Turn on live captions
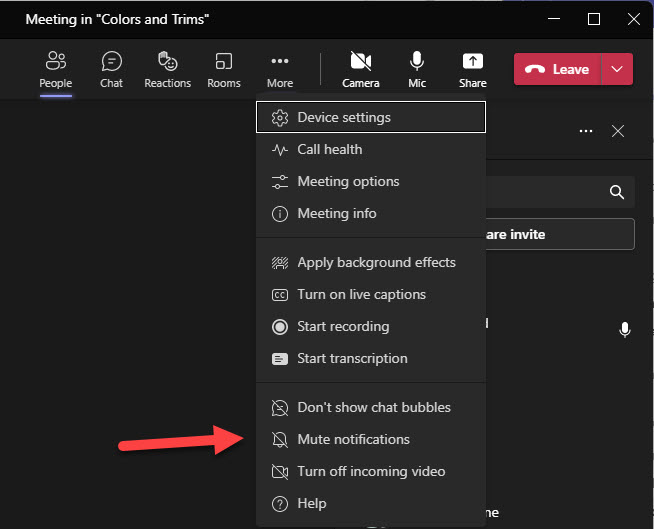Screen dimensions: 654x529 [x=361, y=294]
